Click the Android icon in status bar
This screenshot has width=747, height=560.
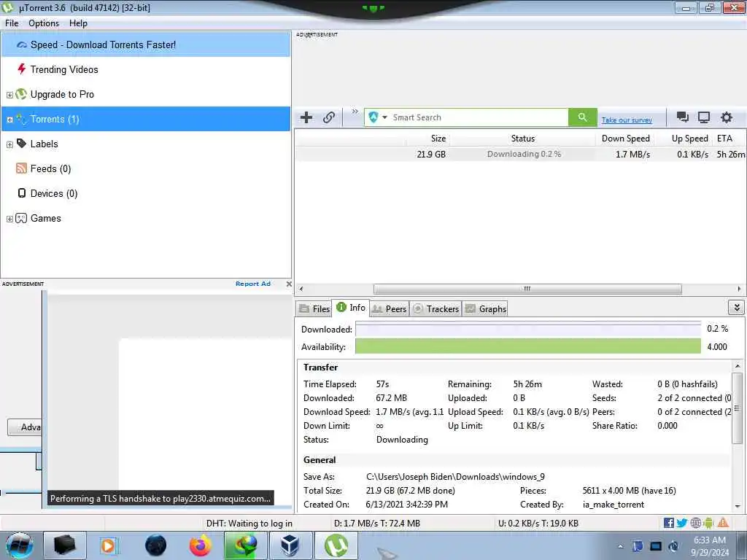[708, 523]
